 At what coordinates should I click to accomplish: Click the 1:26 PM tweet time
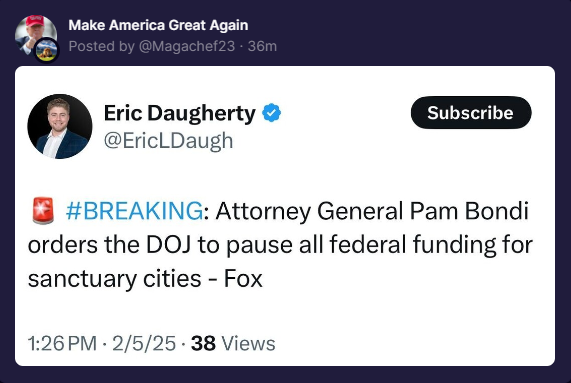click(x=62, y=343)
